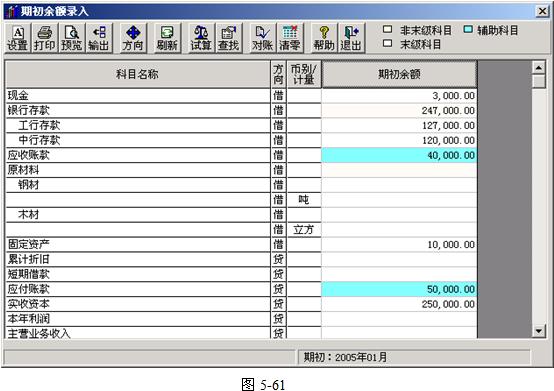Click the scrollbar up arrow
The image size is (554, 391).
(x=539, y=67)
